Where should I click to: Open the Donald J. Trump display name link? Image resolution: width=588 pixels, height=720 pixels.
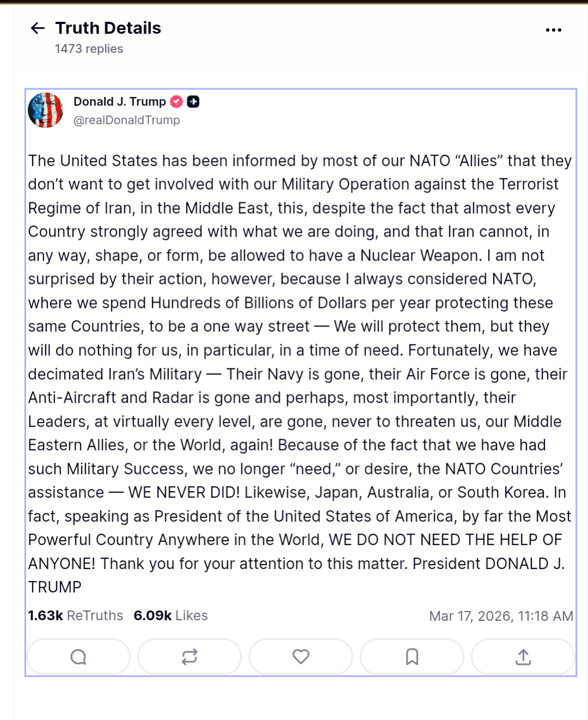point(119,102)
